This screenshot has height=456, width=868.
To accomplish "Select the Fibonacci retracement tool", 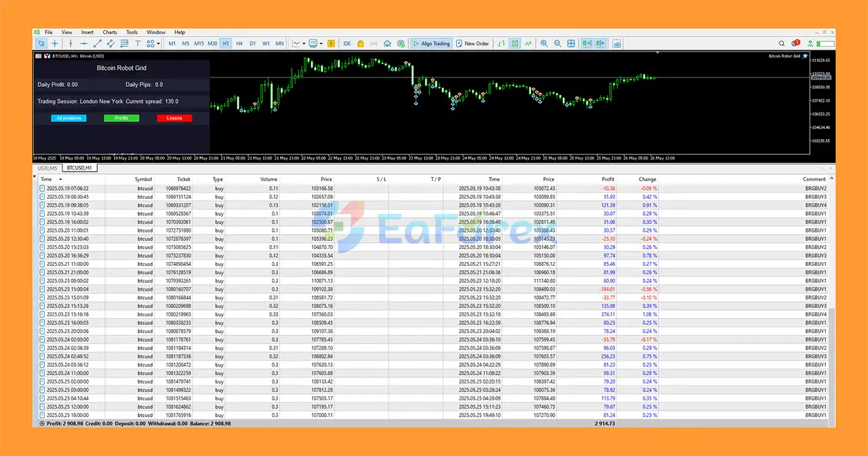I will pyautogui.click(x=124, y=43).
